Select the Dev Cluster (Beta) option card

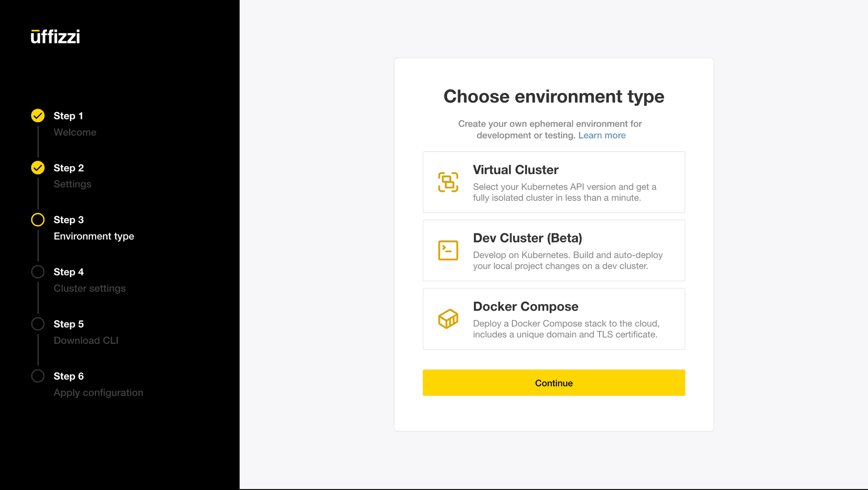point(554,250)
